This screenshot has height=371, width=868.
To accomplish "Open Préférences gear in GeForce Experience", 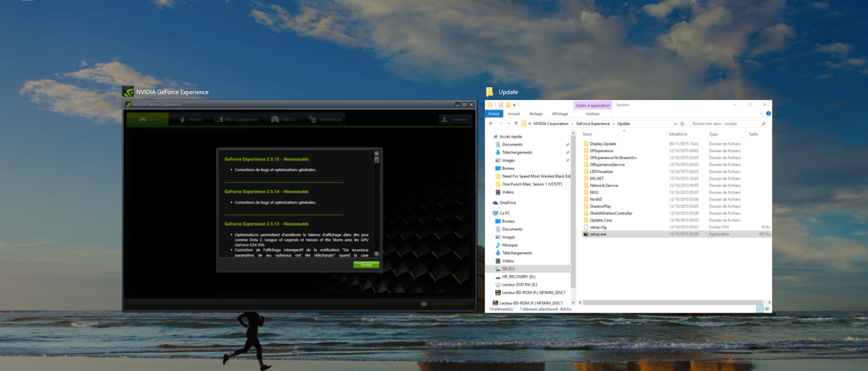I will 326,119.
